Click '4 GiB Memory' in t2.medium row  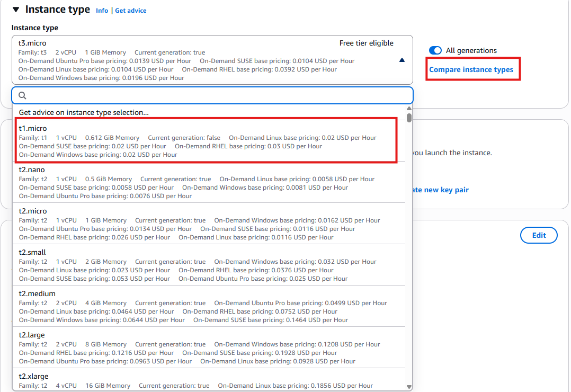(x=106, y=303)
